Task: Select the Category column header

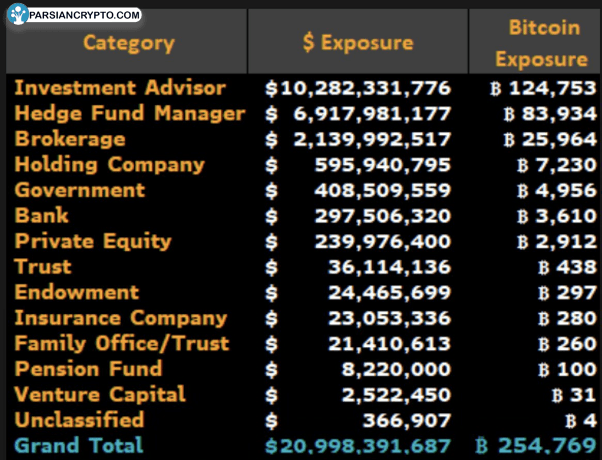Action: [128, 42]
